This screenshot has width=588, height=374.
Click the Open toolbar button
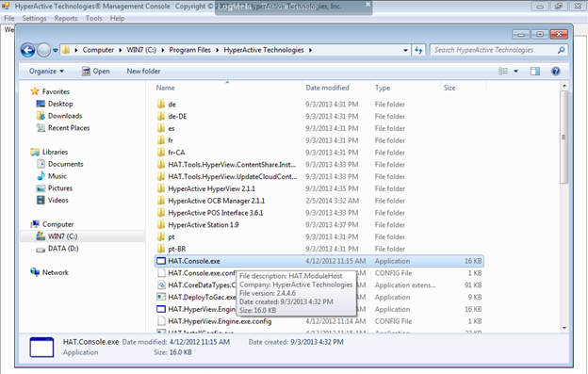click(x=96, y=72)
